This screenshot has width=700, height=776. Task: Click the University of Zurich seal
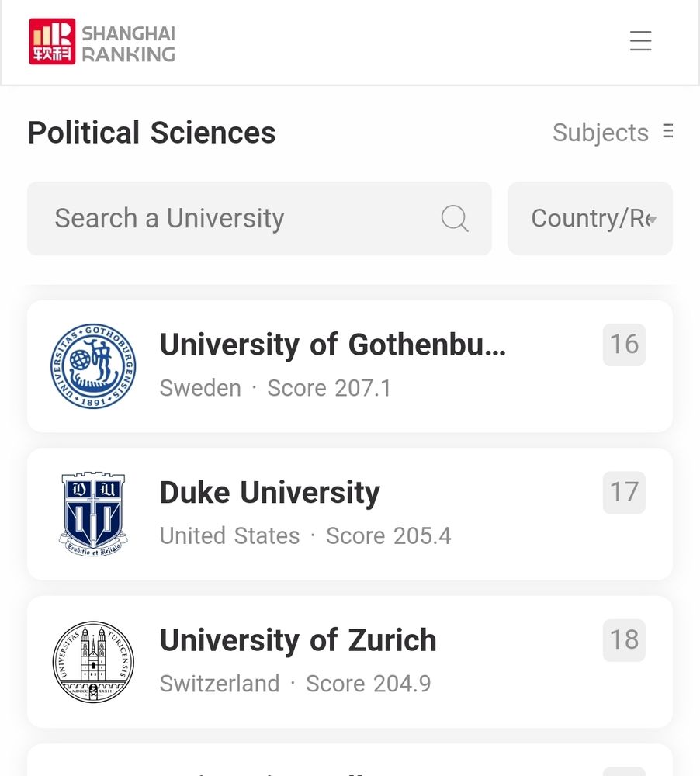pos(94,662)
